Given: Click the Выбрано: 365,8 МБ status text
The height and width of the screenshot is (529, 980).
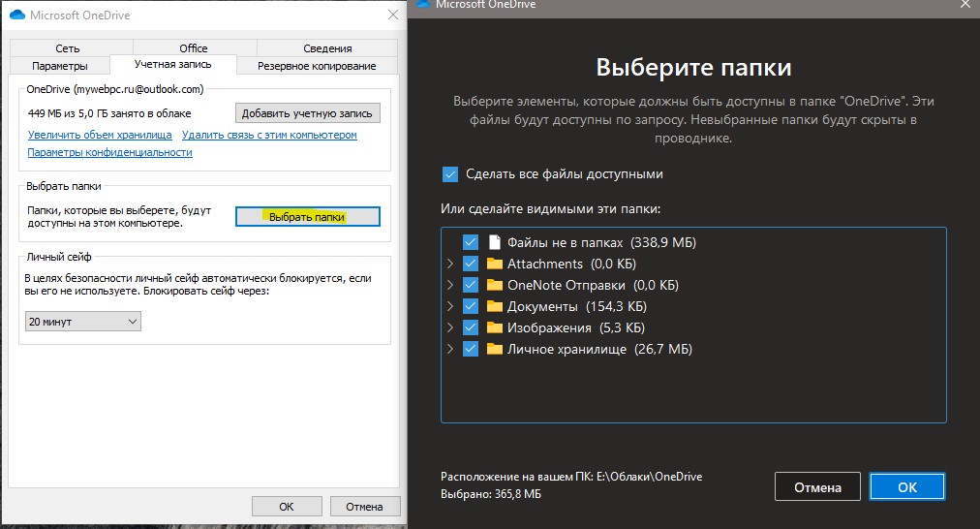Looking at the screenshot, I should pyautogui.click(x=491, y=494).
